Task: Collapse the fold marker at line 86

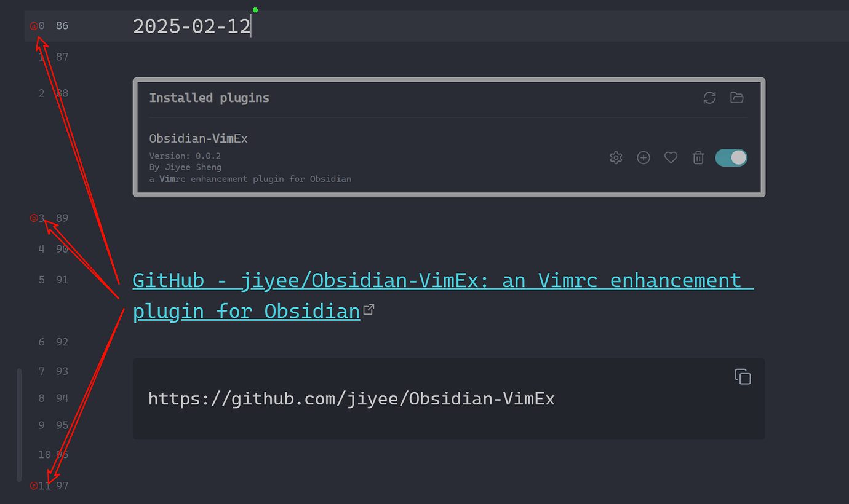Action: (34, 25)
